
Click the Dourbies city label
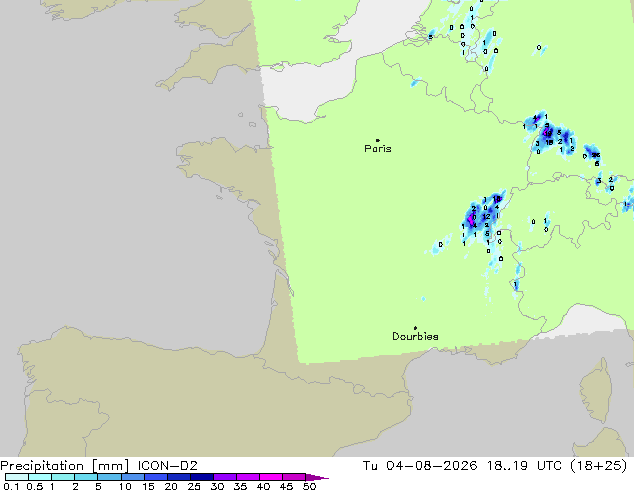pos(415,336)
